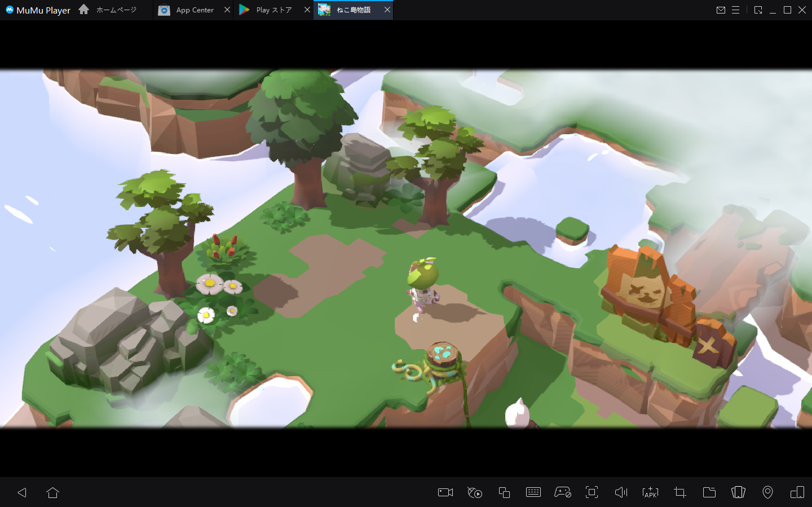Open the hamburger menu in title bar

click(x=735, y=10)
